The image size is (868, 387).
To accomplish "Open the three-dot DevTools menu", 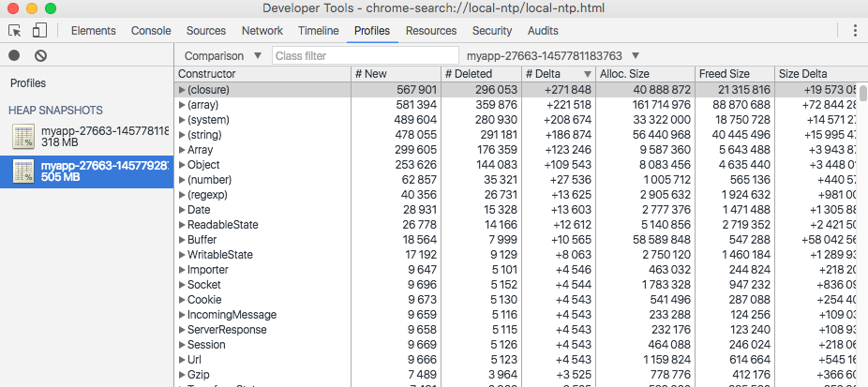I will [854, 31].
